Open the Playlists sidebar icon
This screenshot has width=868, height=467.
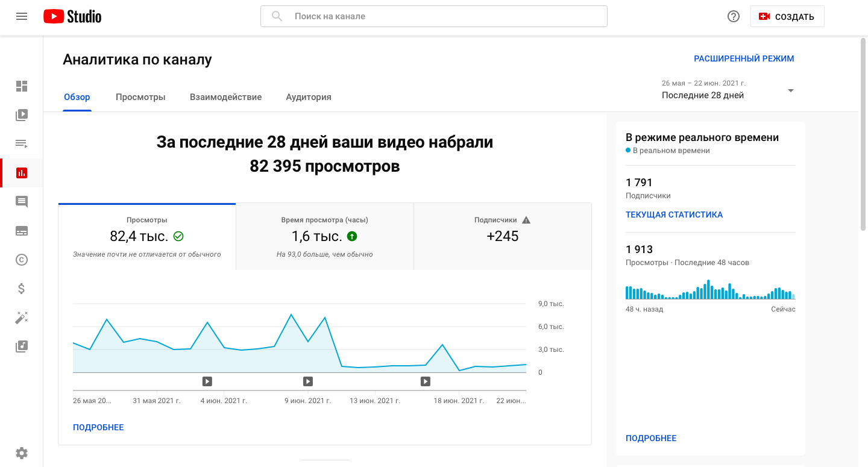point(22,143)
